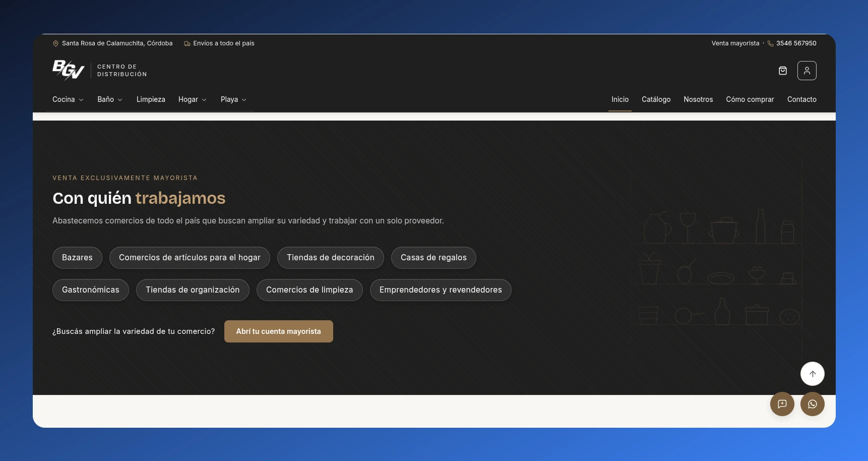Expand the Baño dropdown menu
This screenshot has height=461, width=868.
(x=110, y=99)
